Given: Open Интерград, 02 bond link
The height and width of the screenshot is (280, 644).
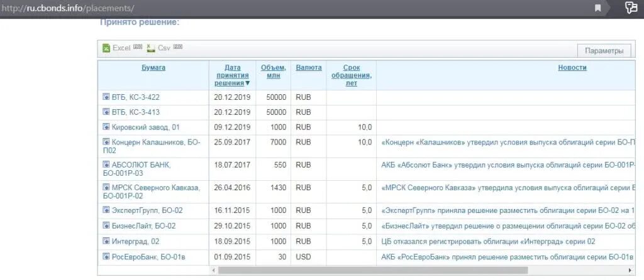Looking at the screenshot, I should tap(136, 242).
